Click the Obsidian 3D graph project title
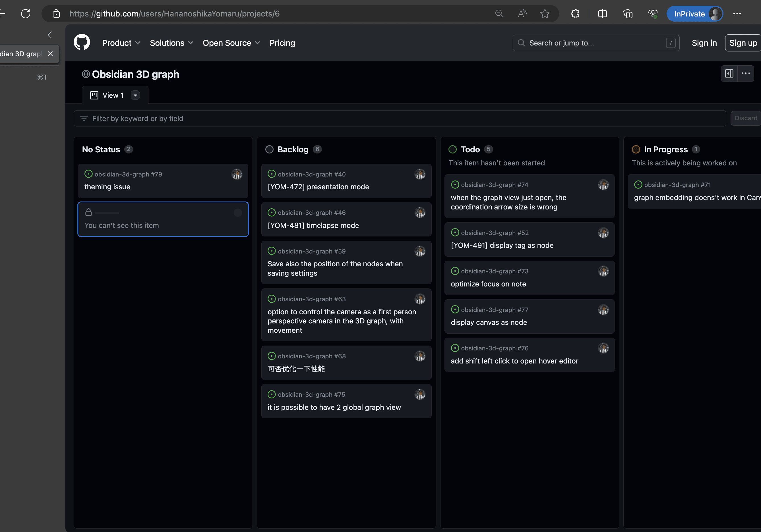 tap(136, 74)
